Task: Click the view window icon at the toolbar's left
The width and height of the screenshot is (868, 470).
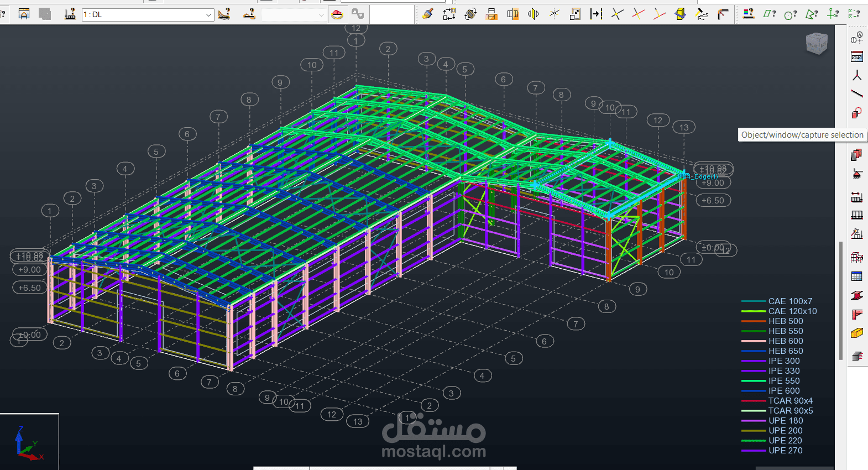Action: pyautogui.click(x=24, y=14)
